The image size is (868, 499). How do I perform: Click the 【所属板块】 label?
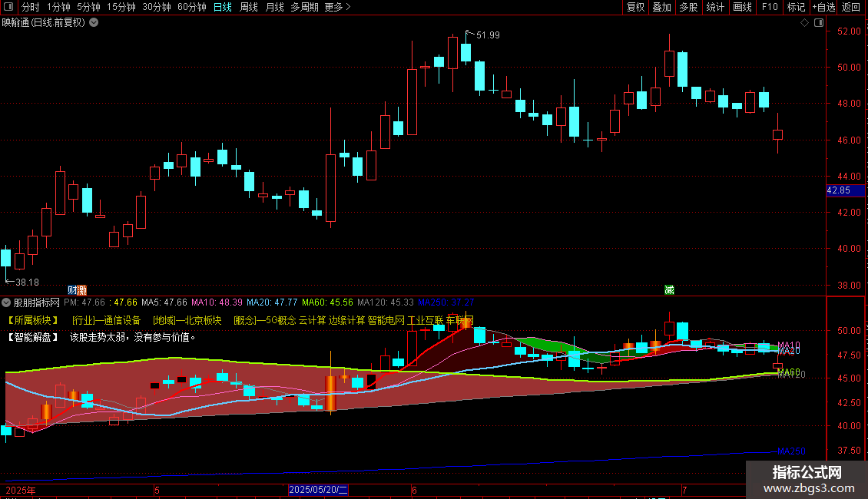pyautogui.click(x=33, y=320)
